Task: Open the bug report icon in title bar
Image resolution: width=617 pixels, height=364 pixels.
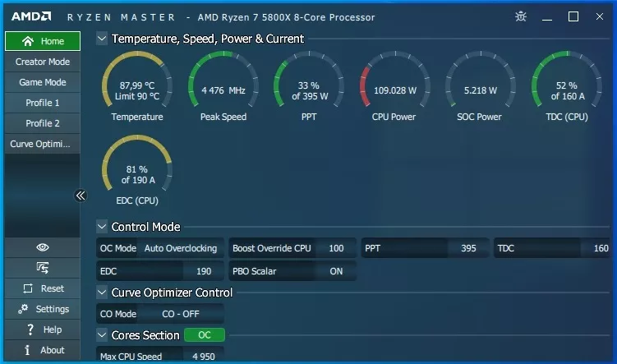Action: tap(521, 16)
